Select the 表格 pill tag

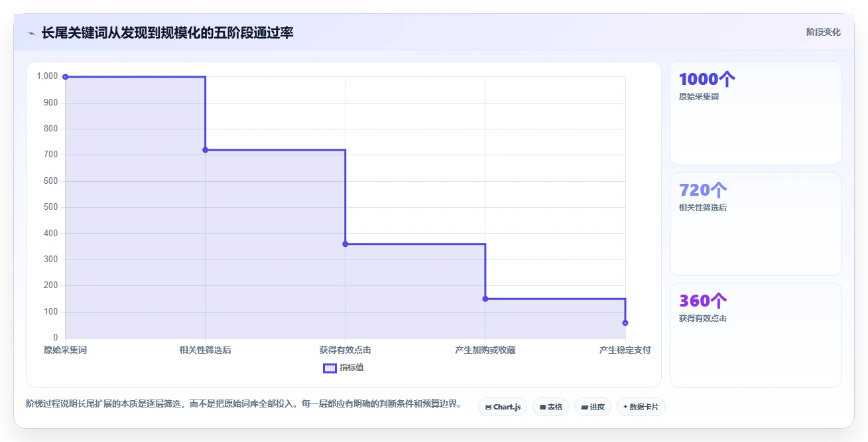[x=550, y=407]
